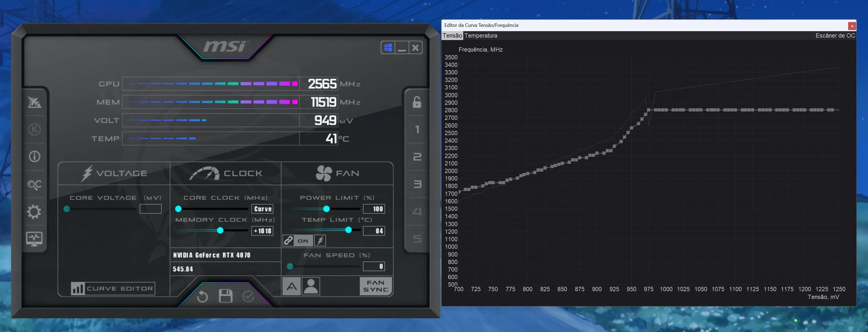Load profile slot 1
The image size is (868, 332).
click(417, 129)
